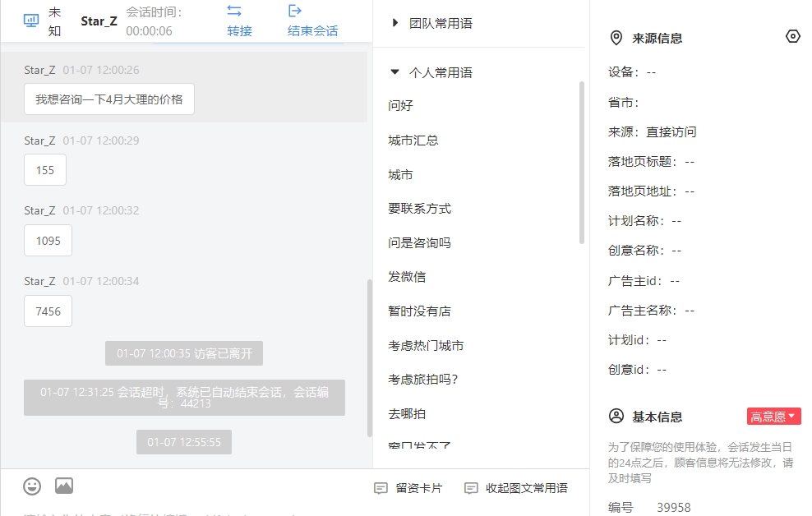Select the 考虑旅拍吗? quick phrase
Image resolution: width=812 pixels, height=516 pixels.
click(423, 380)
